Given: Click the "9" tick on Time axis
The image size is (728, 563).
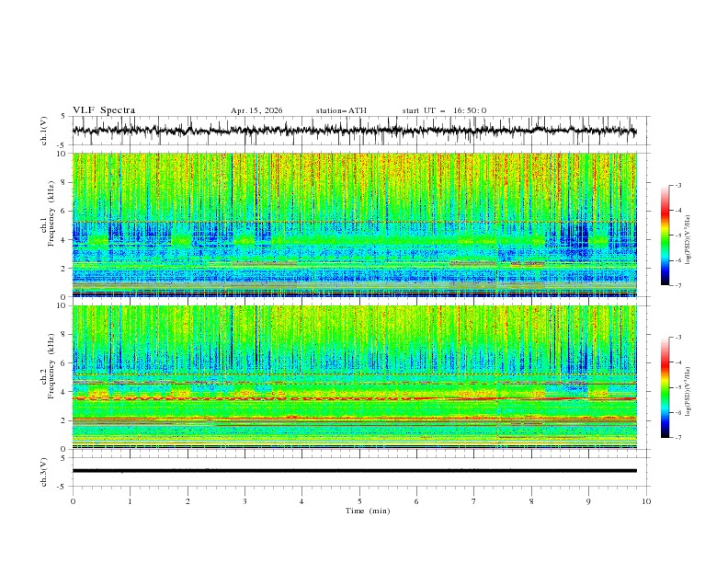Looking at the screenshot, I should [588, 501].
